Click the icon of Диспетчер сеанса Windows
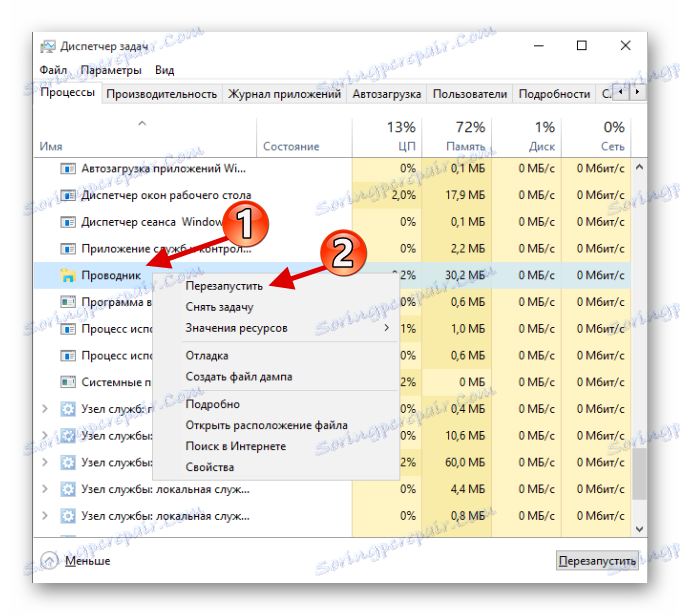 point(68,222)
